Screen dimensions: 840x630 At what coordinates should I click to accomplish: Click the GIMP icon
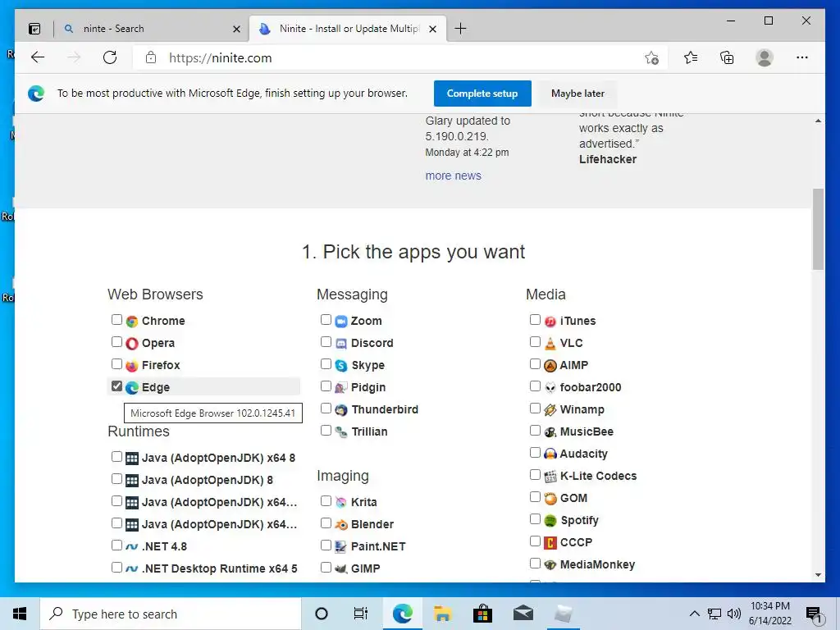click(341, 568)
